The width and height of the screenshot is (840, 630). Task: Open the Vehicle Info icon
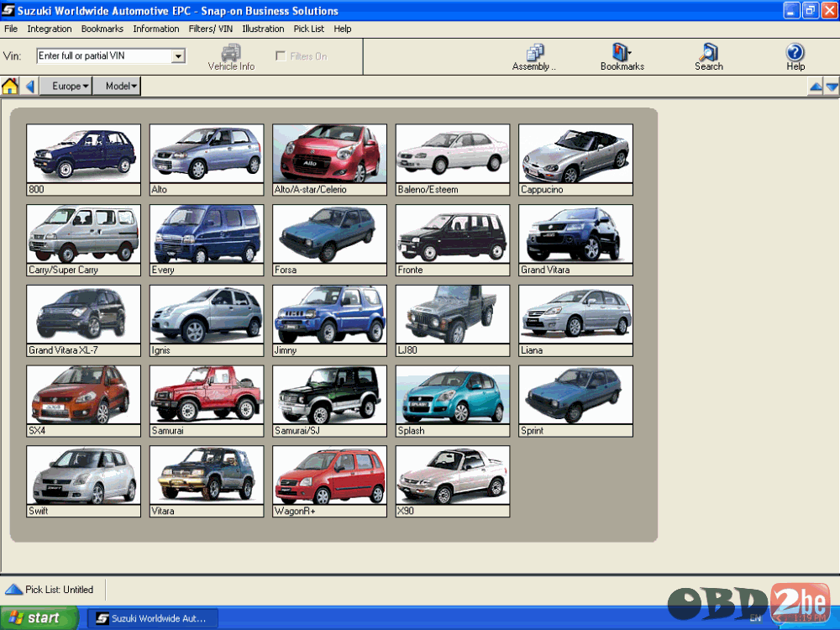point(232,57)
